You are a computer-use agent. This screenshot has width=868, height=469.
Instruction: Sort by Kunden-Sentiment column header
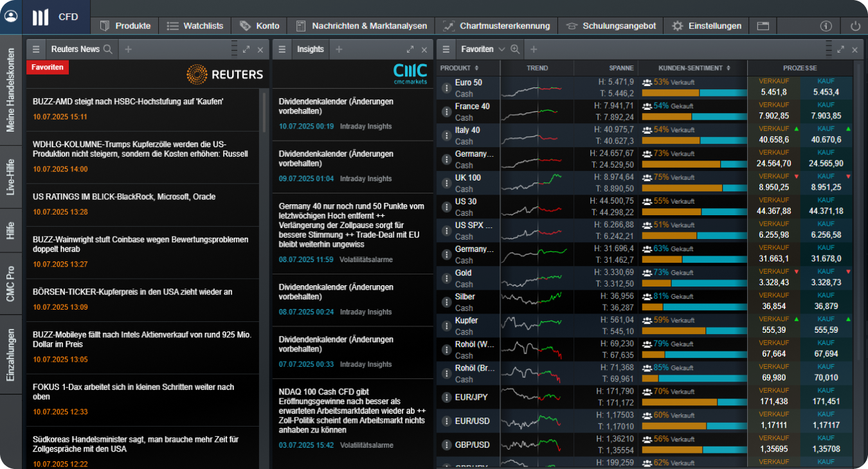[691, 68]
